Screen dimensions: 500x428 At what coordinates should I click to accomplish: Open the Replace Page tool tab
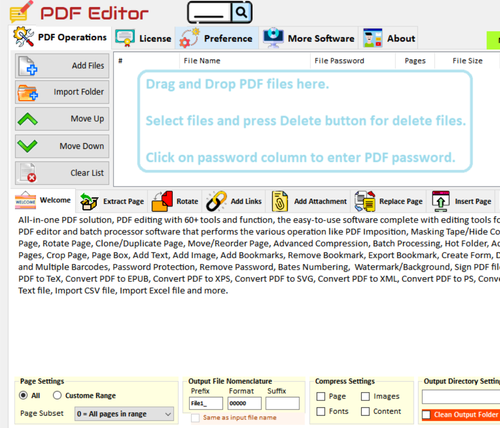[x=389, y=201]
